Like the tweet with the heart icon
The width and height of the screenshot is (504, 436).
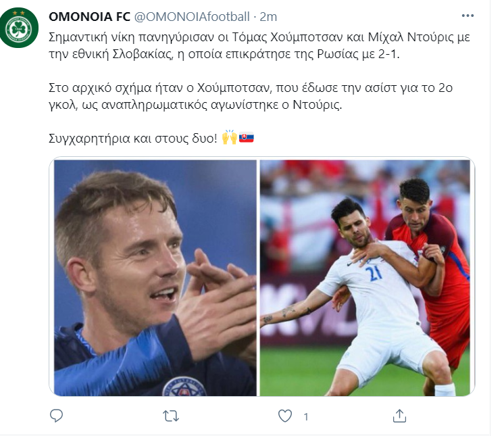pyautogui.click(x=285, y=416)
